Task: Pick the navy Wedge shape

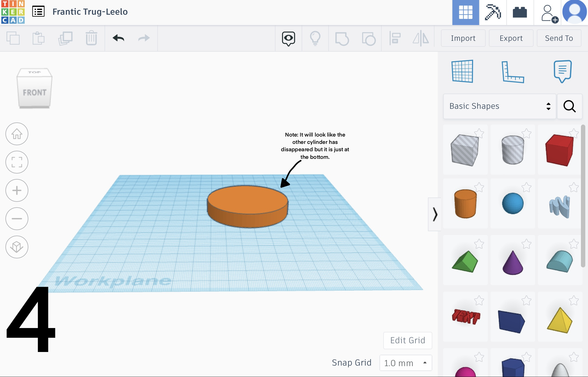Action: coord(512,322)
